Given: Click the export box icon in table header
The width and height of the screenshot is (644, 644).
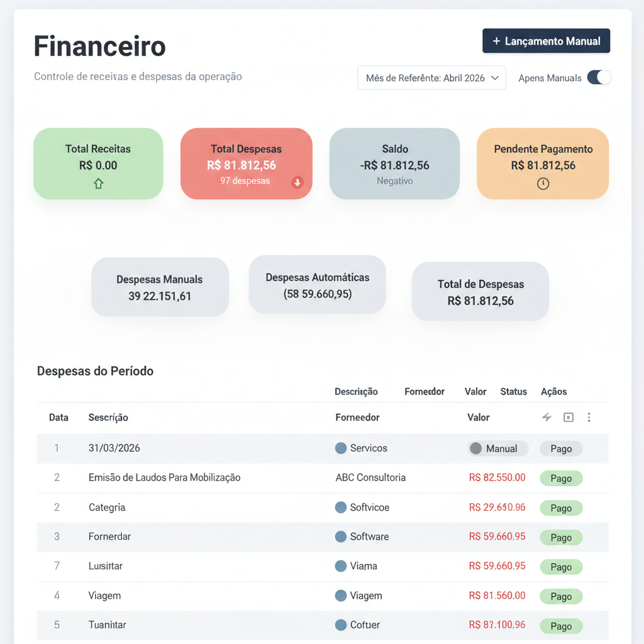Looking at the screenshot, I should click(x=569, y=418).
